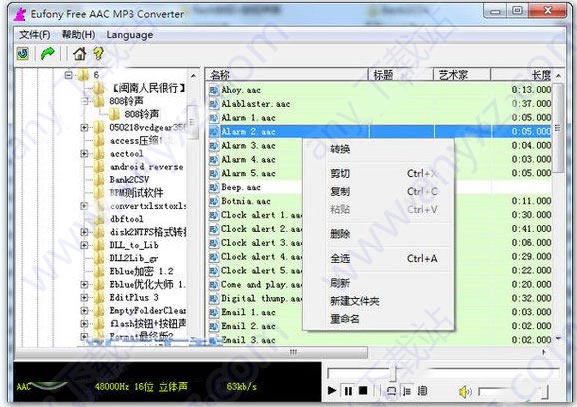Click the speaker volume icon
Viewport: 577px width, 407px height.
[465, 392]
